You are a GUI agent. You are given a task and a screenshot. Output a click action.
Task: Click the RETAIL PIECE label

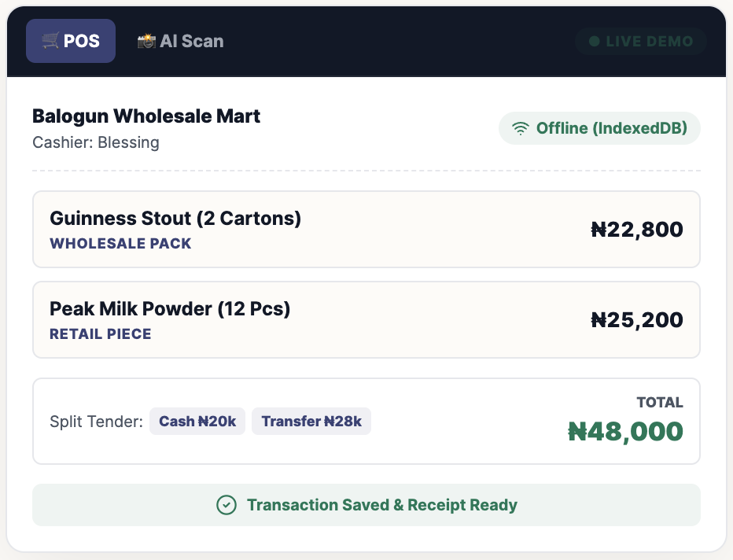pos(101,334)
